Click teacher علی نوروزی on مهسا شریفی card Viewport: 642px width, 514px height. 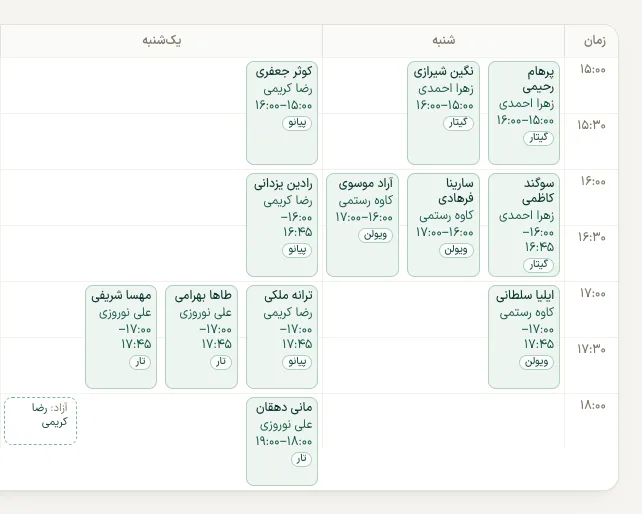coord(125,312)
